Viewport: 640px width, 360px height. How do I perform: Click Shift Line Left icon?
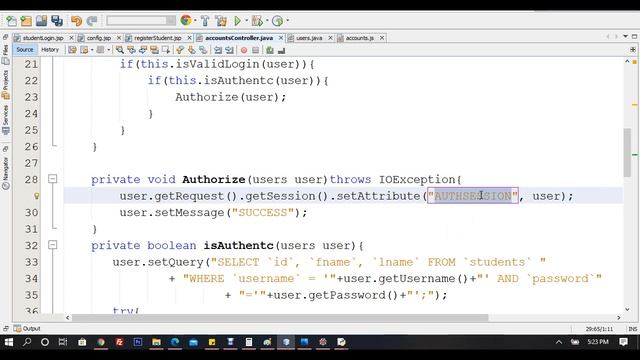coord(218,50)
